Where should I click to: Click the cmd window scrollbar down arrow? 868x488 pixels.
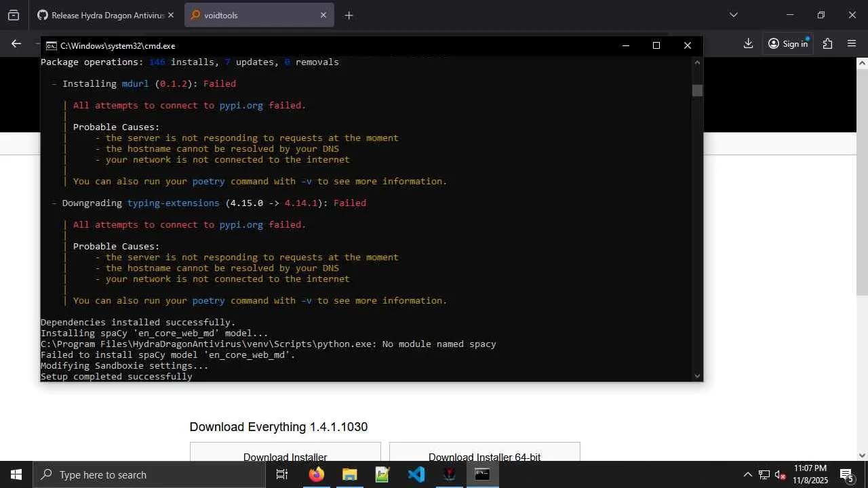pos(697,375)
